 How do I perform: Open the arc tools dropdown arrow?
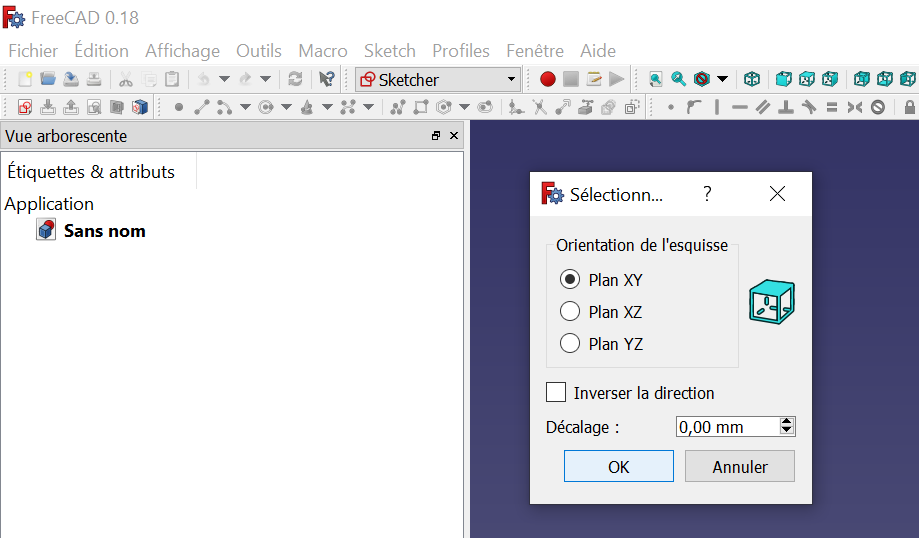(x=246, y=107)
